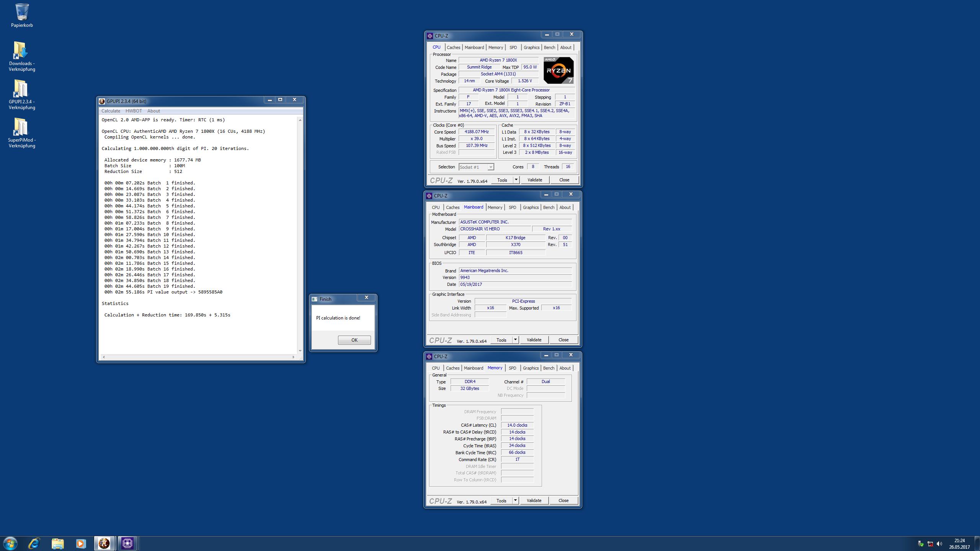This screenshot has width=980, height=551.
Task: Click the app icon in the middle CPU-Z title bar
Action: (429, 196)
